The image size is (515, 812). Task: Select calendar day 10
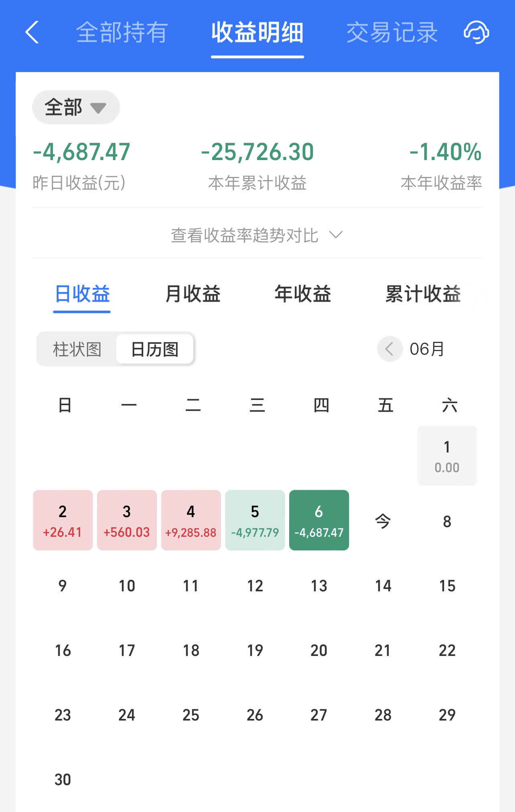point(127,586)
